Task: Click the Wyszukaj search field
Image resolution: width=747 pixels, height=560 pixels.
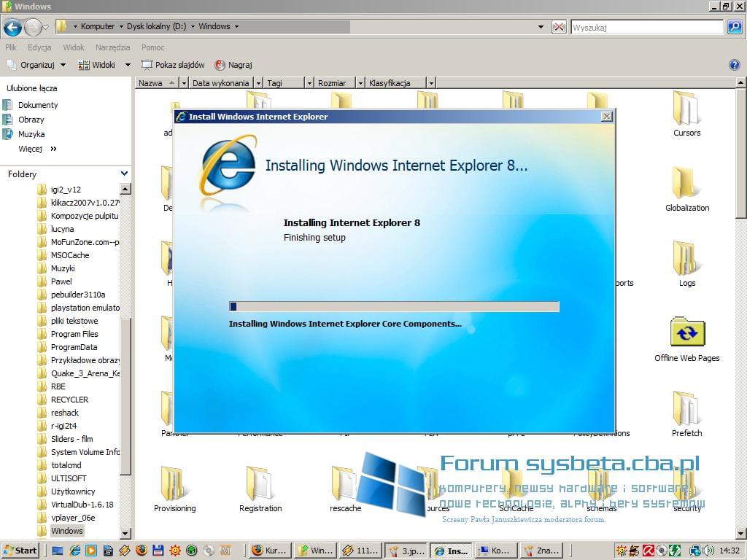Action: click(x=647, y=27)
